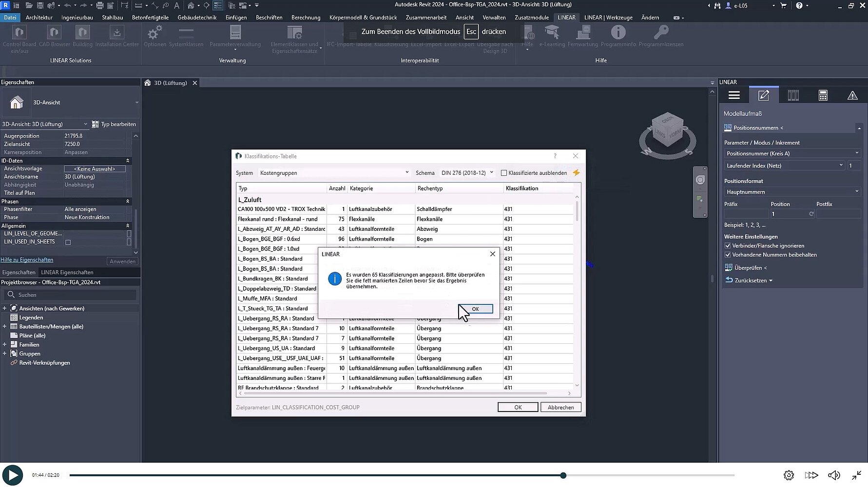Select the Revit-Verknüpfungen tree item
This screenshot has width=868, height=487.
pyautogui.click(x=44, y=363)
